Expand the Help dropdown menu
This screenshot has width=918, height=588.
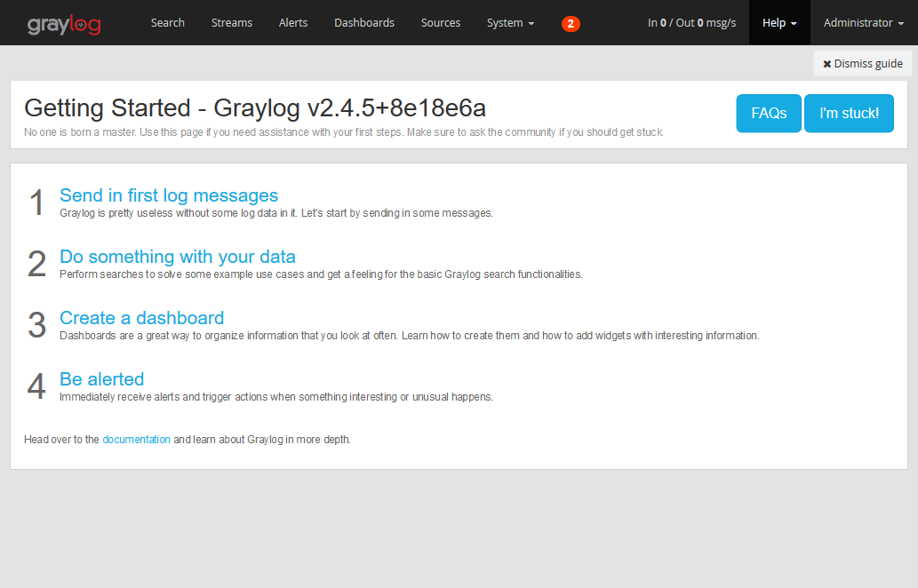tap(779, 23)
